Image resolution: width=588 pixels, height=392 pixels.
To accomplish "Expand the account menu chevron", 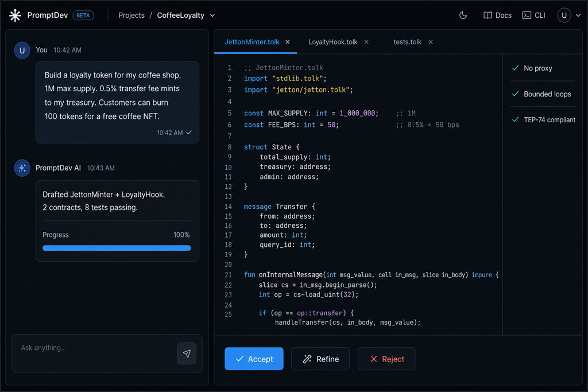I will pos(578,15).
